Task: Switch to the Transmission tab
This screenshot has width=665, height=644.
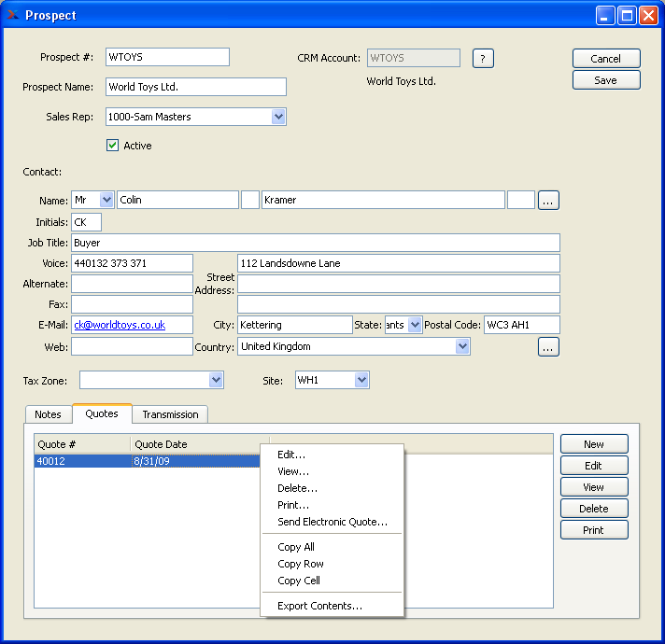Action: pyautogui.click(x=170, y=414)
